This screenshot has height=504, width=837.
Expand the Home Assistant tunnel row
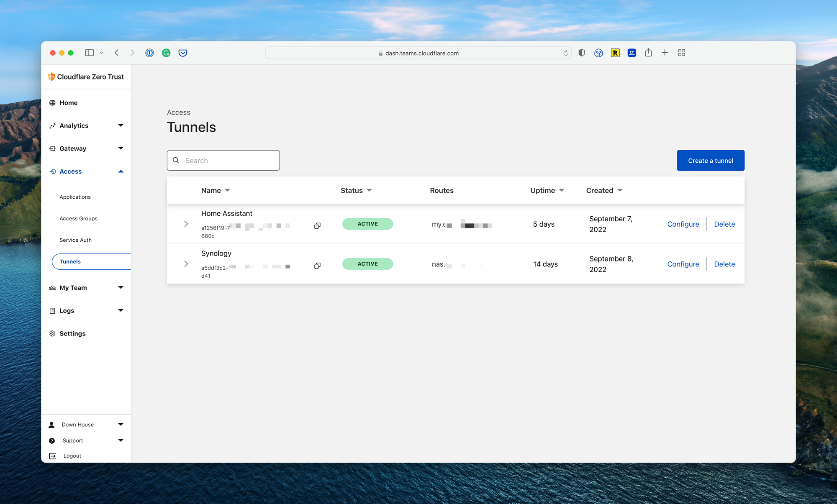click(x=185, y=223)
